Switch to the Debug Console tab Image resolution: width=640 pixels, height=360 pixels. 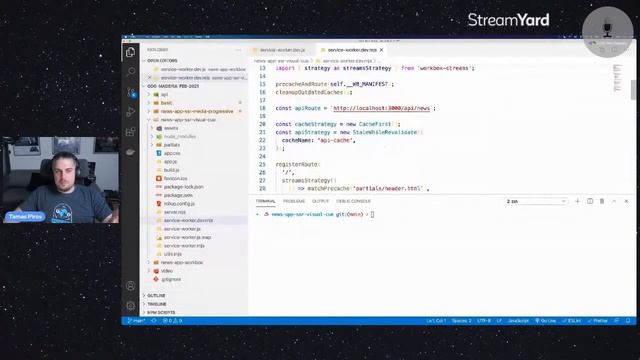click(353, 201)
